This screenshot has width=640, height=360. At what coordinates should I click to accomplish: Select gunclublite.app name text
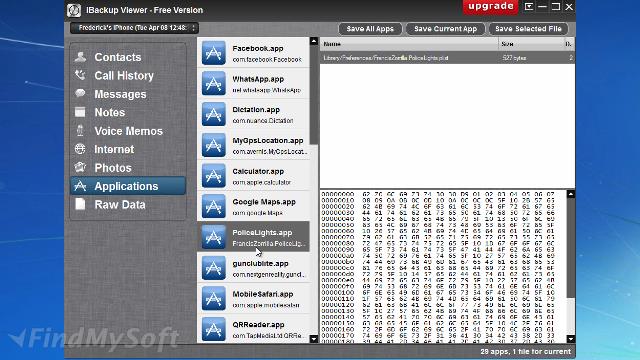pyautogui.click(x=260, y=263)
